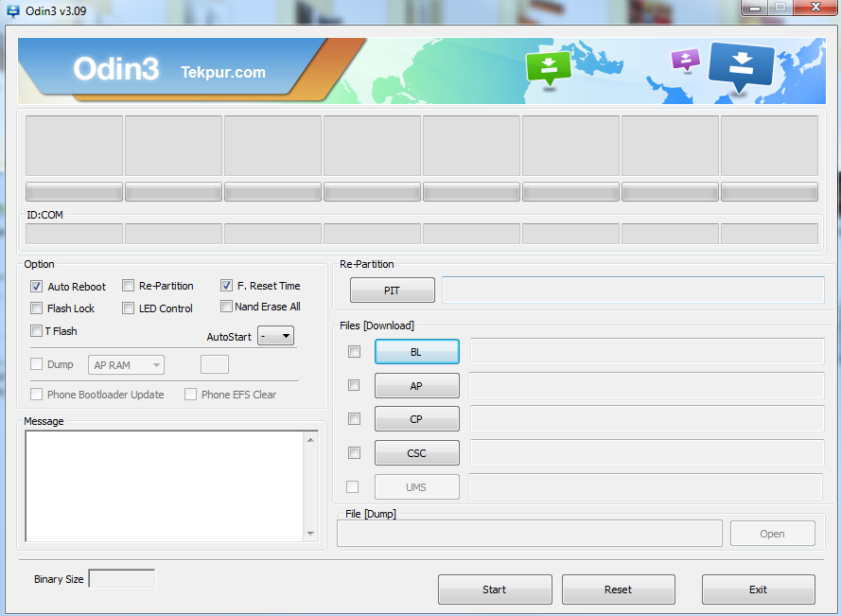Enable the T Flash checkbox
Image resolution: width=841 pixels, height=616 pixels.
36,330
